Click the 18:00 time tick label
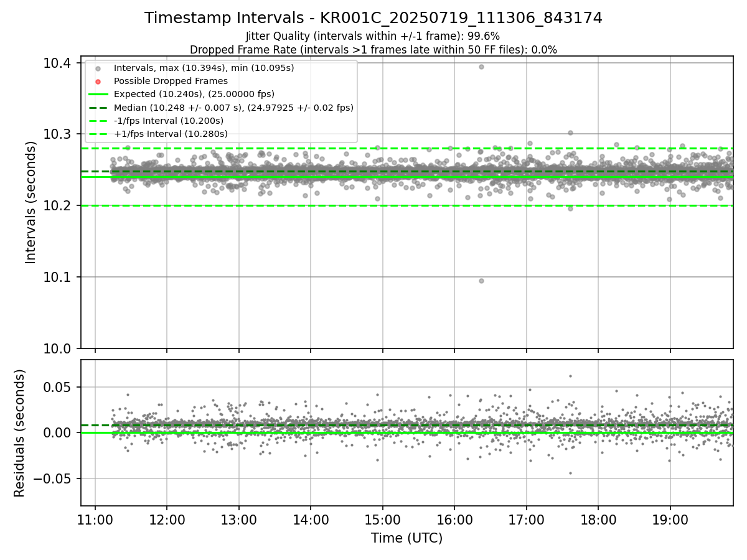 tap(598, 520)
